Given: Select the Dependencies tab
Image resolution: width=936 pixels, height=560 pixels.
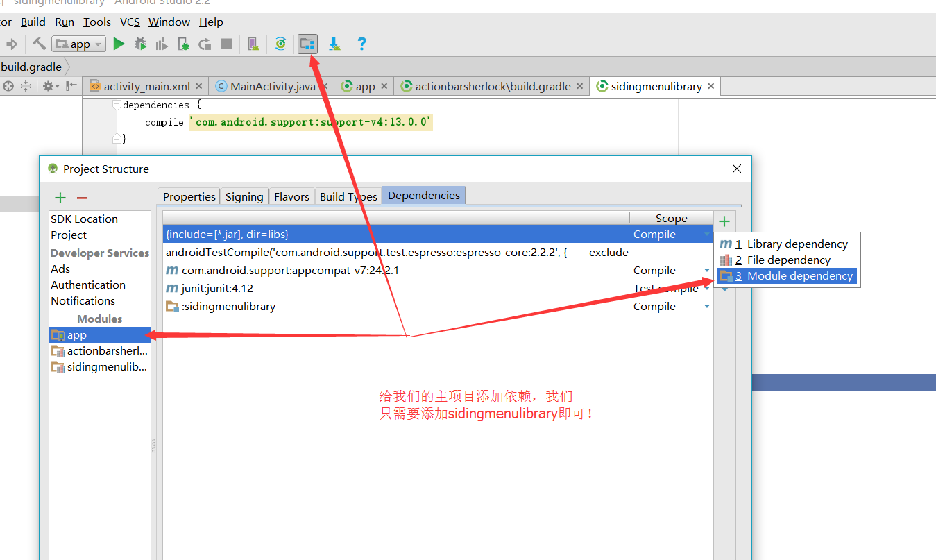Looking at the screenshot, I should [x=424, y=196].
